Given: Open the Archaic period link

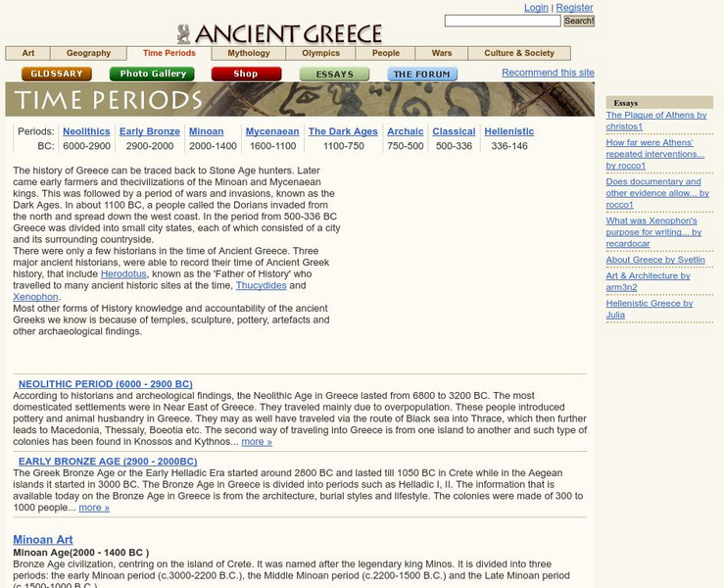Looking at the screenshot, I should [406, 131].
